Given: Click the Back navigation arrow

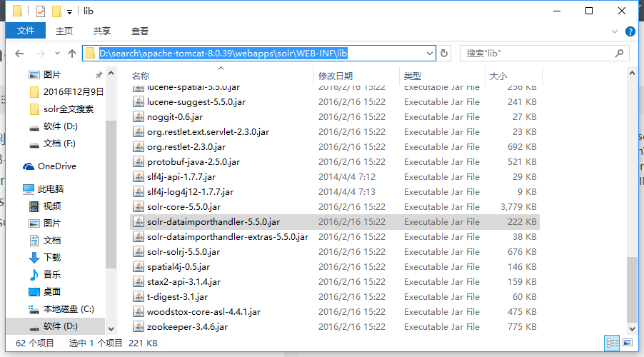Looking at the screenshot, I should pos(19,54).
